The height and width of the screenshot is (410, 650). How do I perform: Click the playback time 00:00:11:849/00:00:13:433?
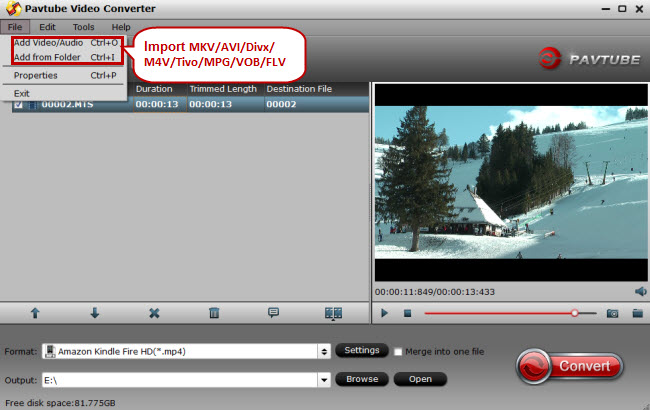pos(435,292)
